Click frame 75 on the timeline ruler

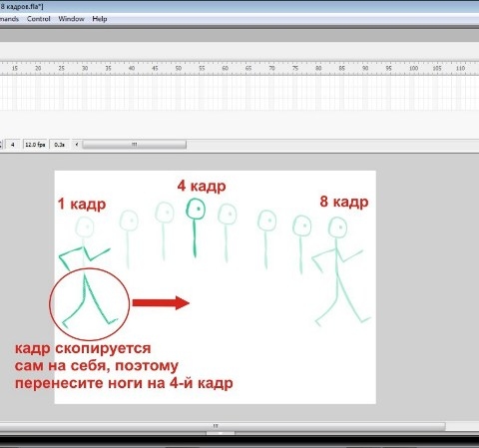[295, 68]
